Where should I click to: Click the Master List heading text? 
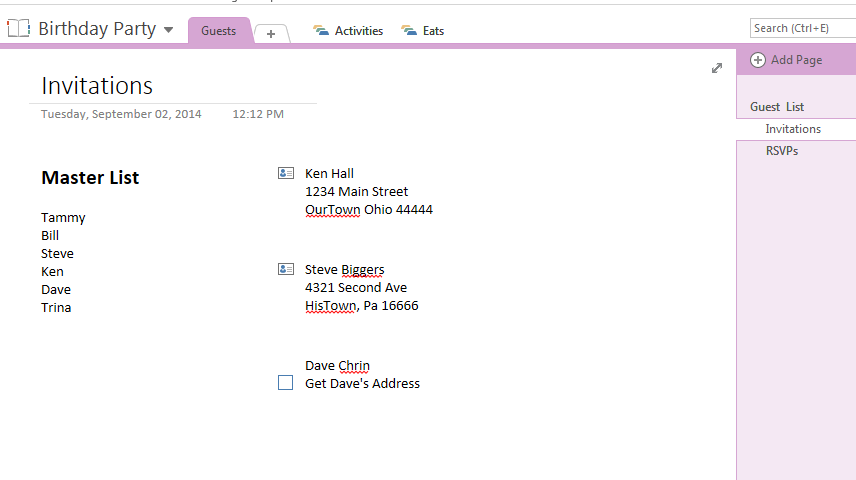point(90,178)
